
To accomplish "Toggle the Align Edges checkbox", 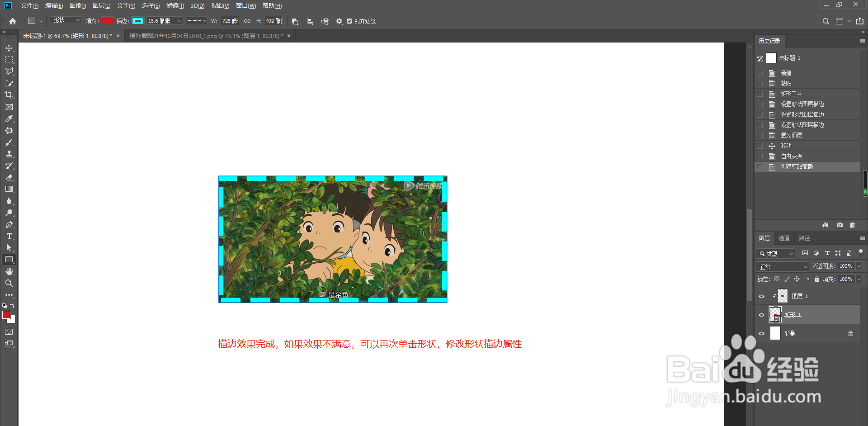I will [349, 21].
